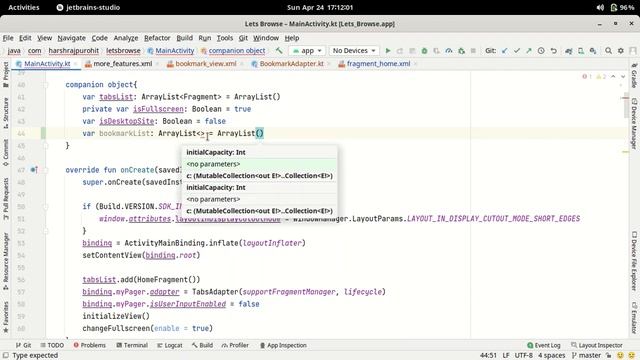Open the SDK Manager toolbar icon
This screenshot has height=360, width=640.
point(593,51)
